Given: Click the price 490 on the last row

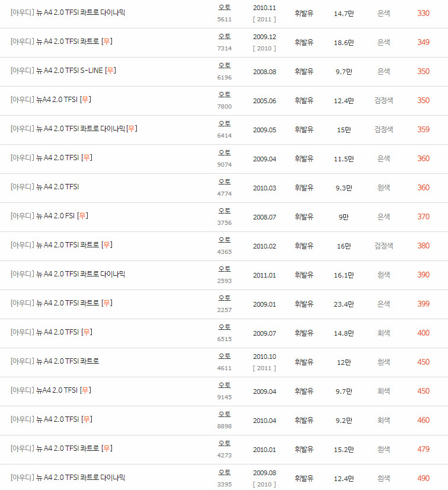Looking at the screenshot, I should tap(424, 478).
